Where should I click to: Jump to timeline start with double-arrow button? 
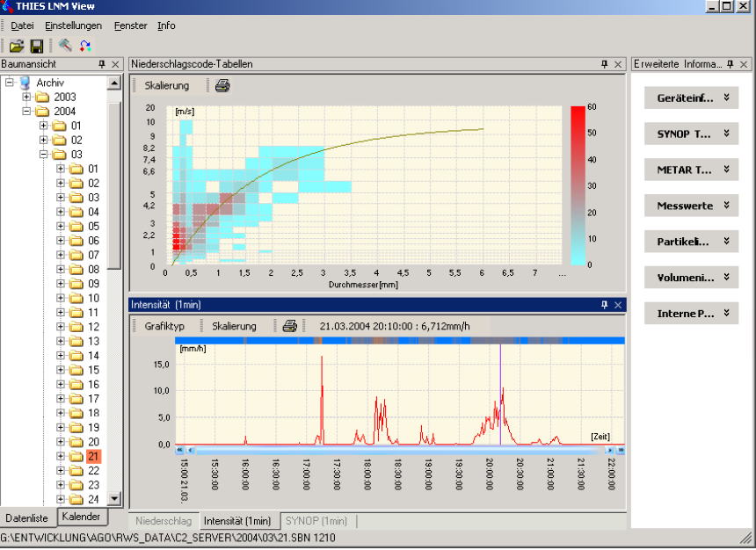coord(179,450)
